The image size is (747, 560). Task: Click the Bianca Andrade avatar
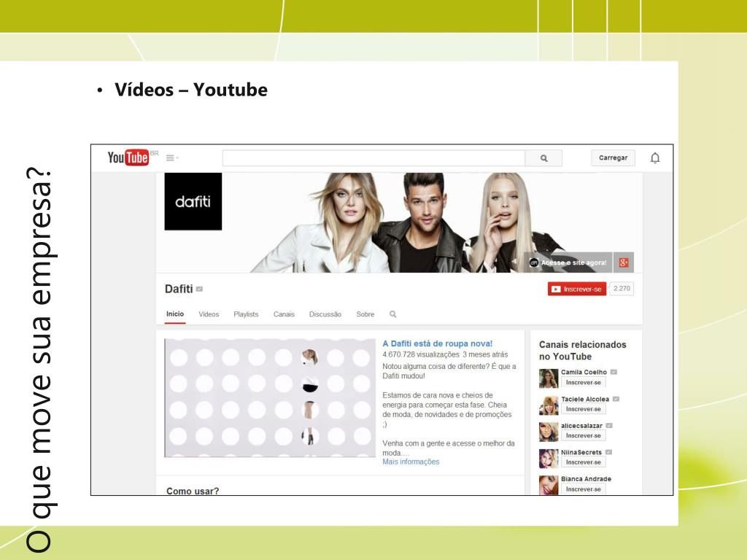[549, 485]
